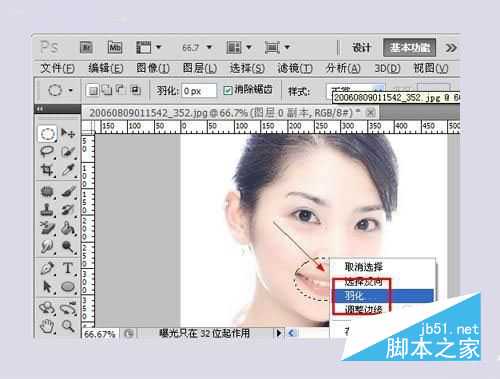
Task: Launch Bridge with the Br icon
Action: click(87, 48)
